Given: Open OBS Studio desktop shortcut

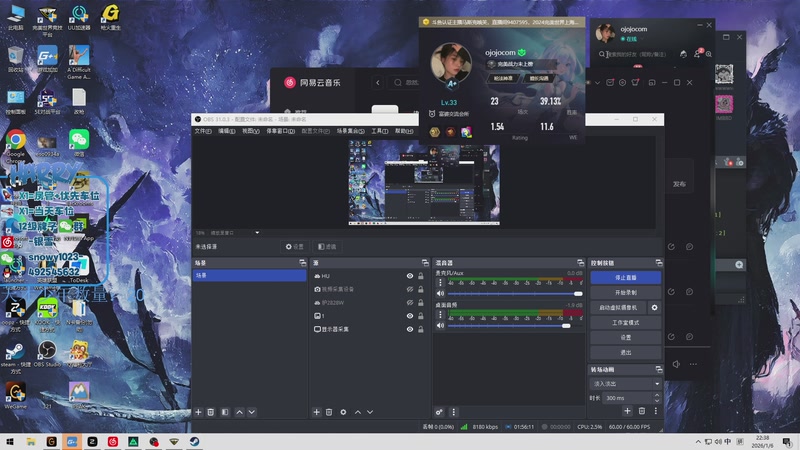Looking at the screenshot, I should coord(47,354).
